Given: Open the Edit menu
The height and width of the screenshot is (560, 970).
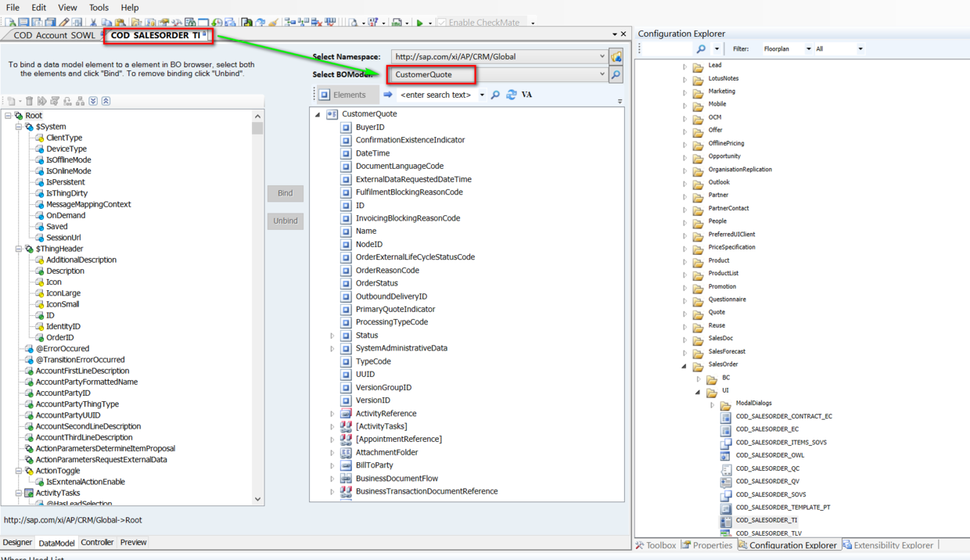Looking at the screenshot, I should 39,7.
